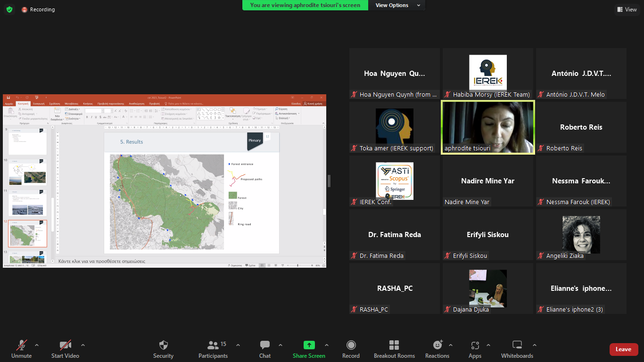Image resolution: width=644 pixels, height=362 pixels.
Task: Expand video options arrow beside Start Video
Action: 83,345
